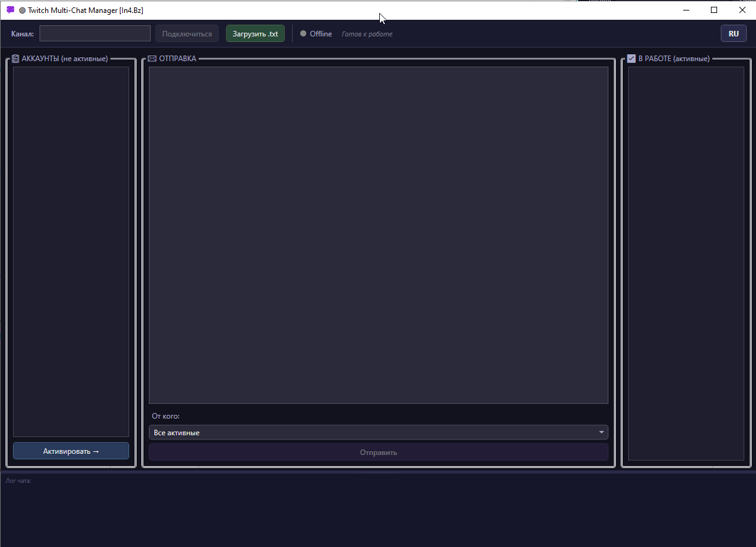Click the splitter bar above the chat log
Image resolution: width=756 pixels, height=547 pixels.
point(378,472)
